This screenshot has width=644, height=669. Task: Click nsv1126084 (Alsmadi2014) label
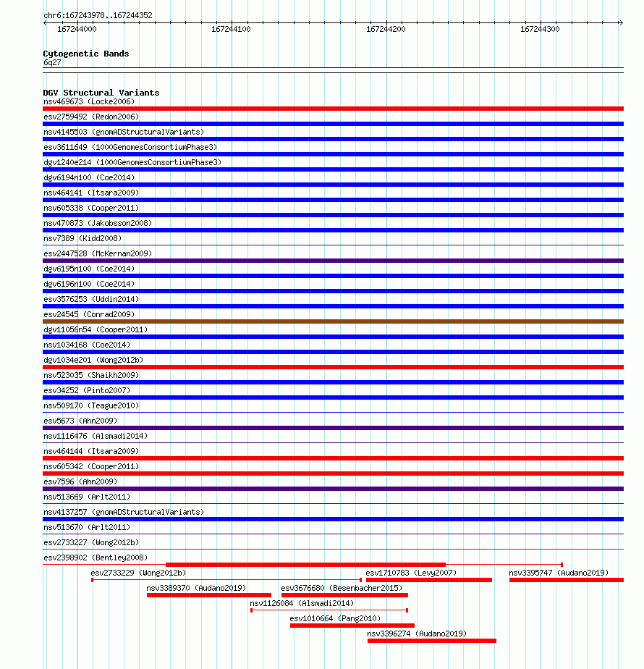(302, 603)
